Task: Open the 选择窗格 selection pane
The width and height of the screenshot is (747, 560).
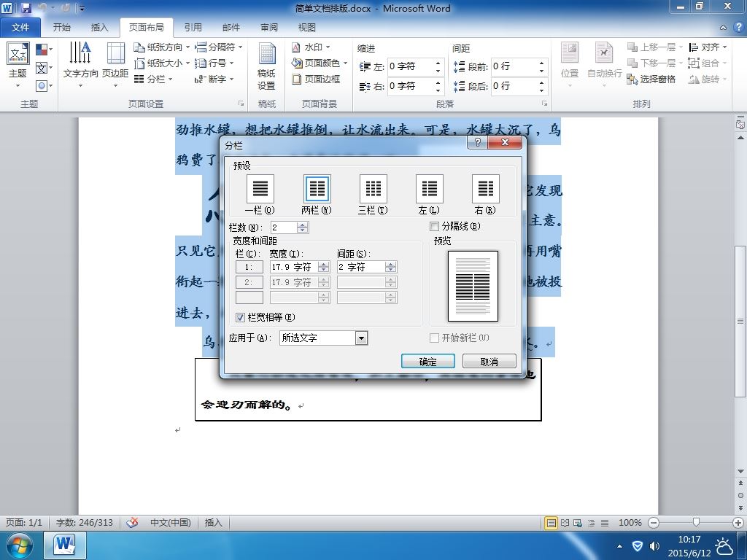Action: (x=651, y=79)
